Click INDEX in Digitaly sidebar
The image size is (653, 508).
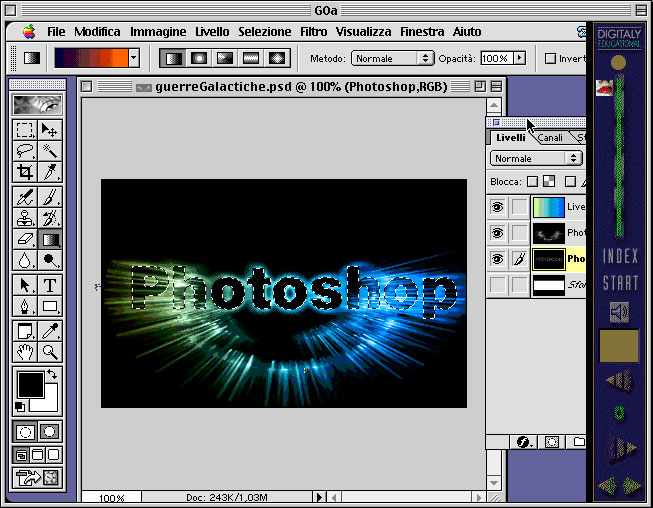pos(620,256)
